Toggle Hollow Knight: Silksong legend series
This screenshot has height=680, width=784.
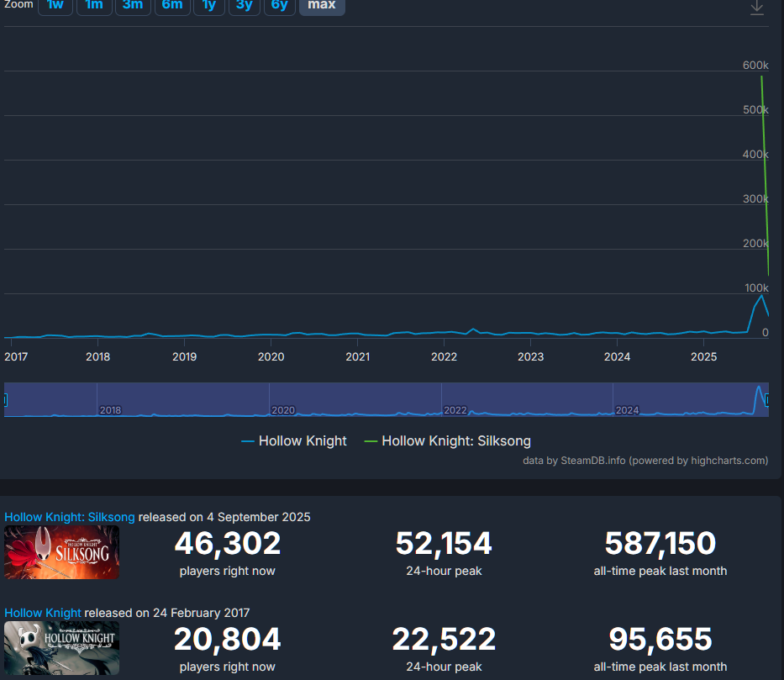click(x=448, y=441)
